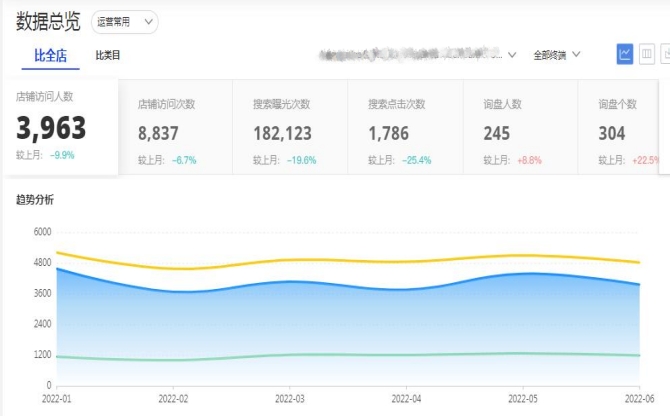This screenshot has width=670, height=416.
Task: Click the partially visible export icon
Action: click(665, 54)
